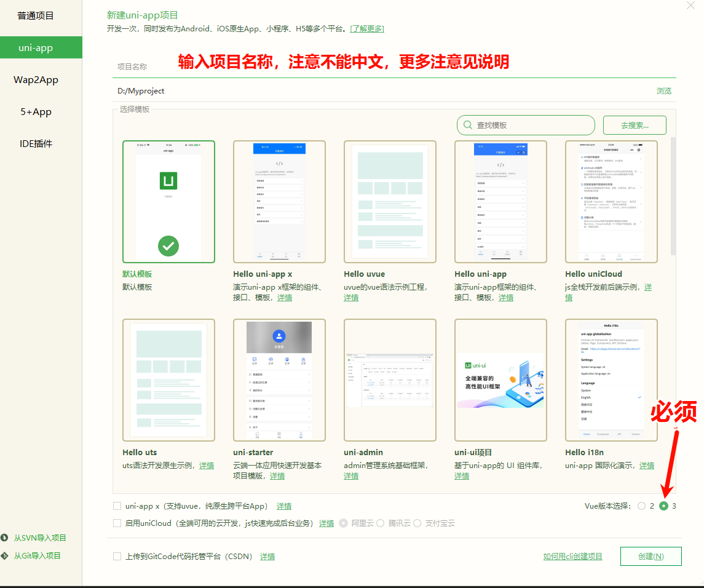The width and height of the screenshot is (704, 588).
Task: Click 浏览 to choose project folder
Action: coord(663,91)
